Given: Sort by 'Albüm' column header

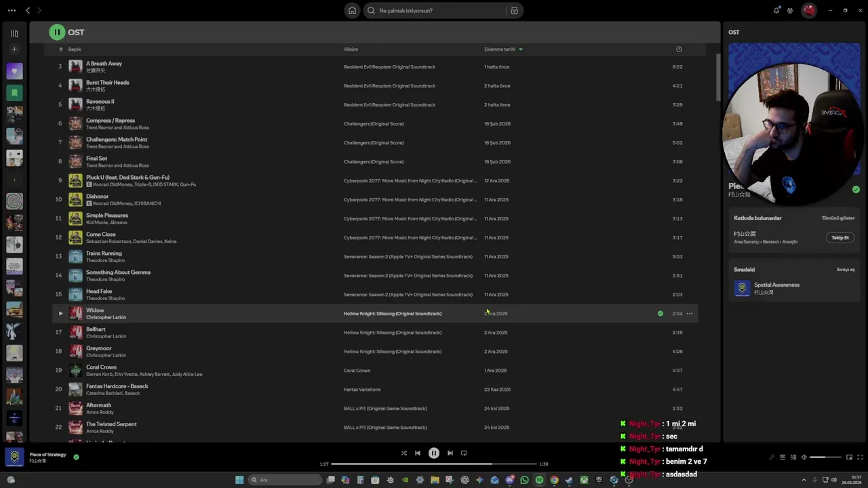Looking at the screenshot, I should coord(351,49).
